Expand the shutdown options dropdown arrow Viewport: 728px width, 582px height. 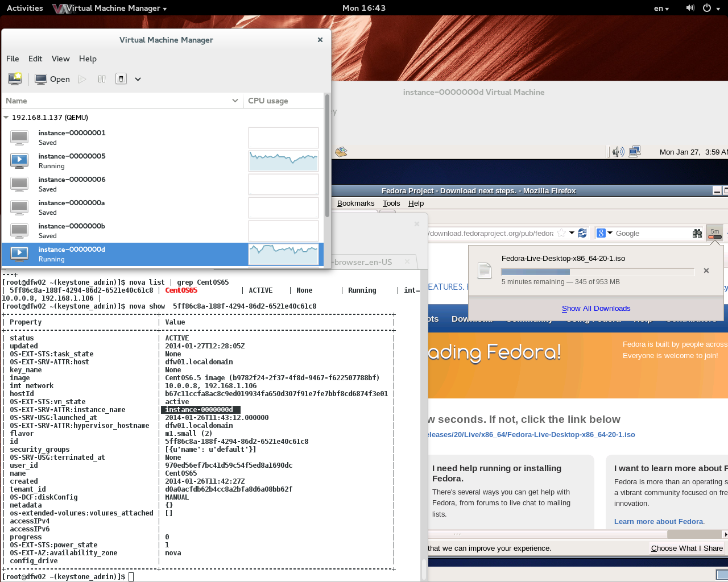(138, 79)
